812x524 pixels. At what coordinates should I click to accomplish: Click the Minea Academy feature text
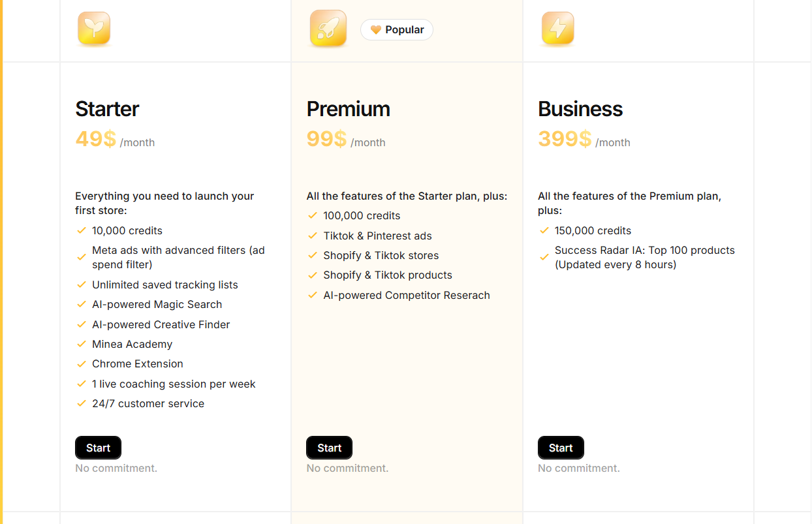coord(133,344)
